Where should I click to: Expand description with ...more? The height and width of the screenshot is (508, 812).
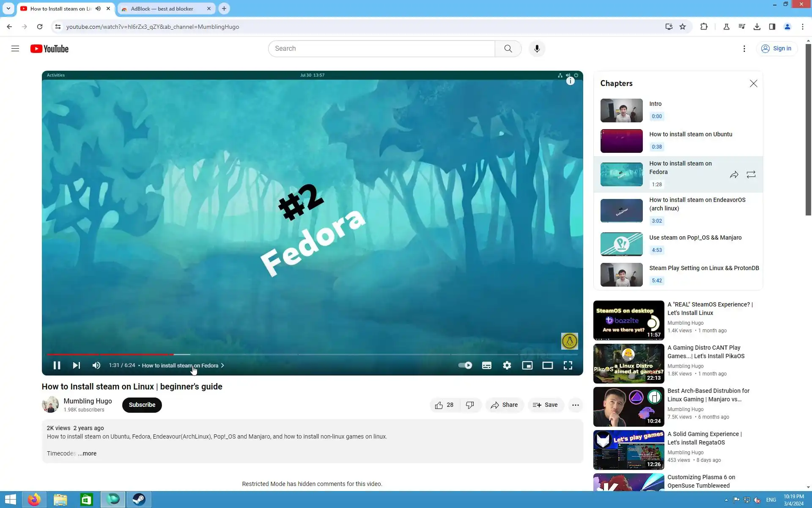click(x=87, y=453)
